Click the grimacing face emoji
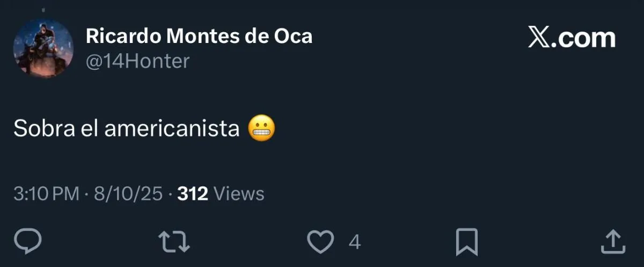Viewport: 644px width, 267px height. click(261, 129)
